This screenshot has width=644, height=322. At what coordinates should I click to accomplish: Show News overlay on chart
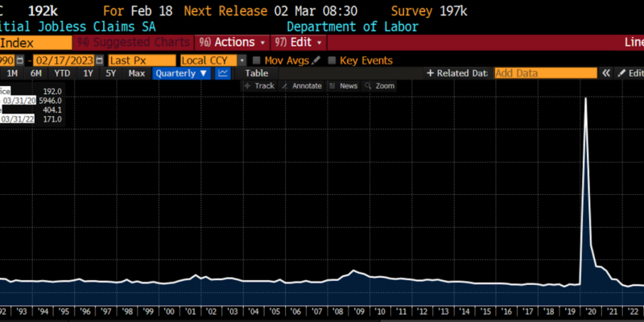tap(344, 86)
